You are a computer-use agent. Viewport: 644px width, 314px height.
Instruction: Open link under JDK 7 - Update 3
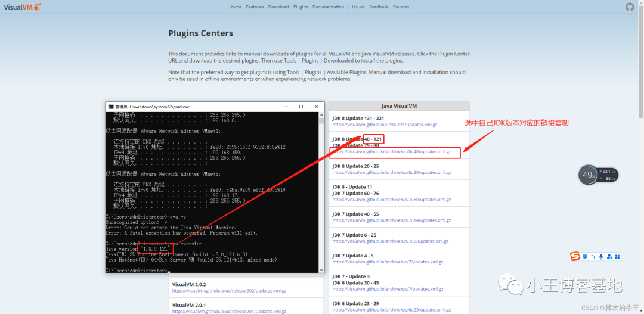point(388,290)
